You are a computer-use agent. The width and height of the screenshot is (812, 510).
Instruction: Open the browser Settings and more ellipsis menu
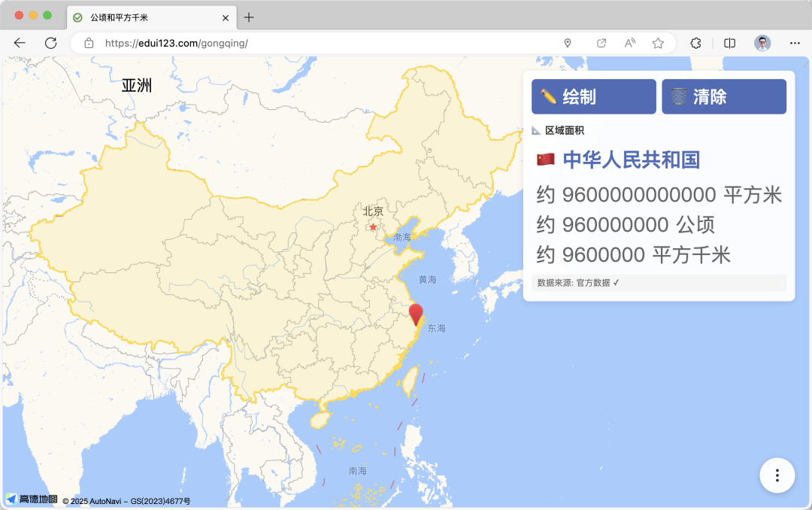pos(794,43)
